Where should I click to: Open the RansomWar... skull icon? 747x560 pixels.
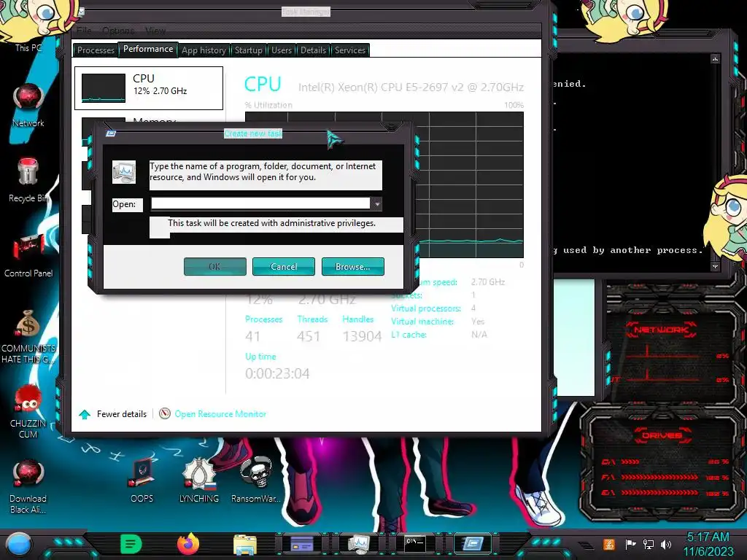(x=256, y=480)
